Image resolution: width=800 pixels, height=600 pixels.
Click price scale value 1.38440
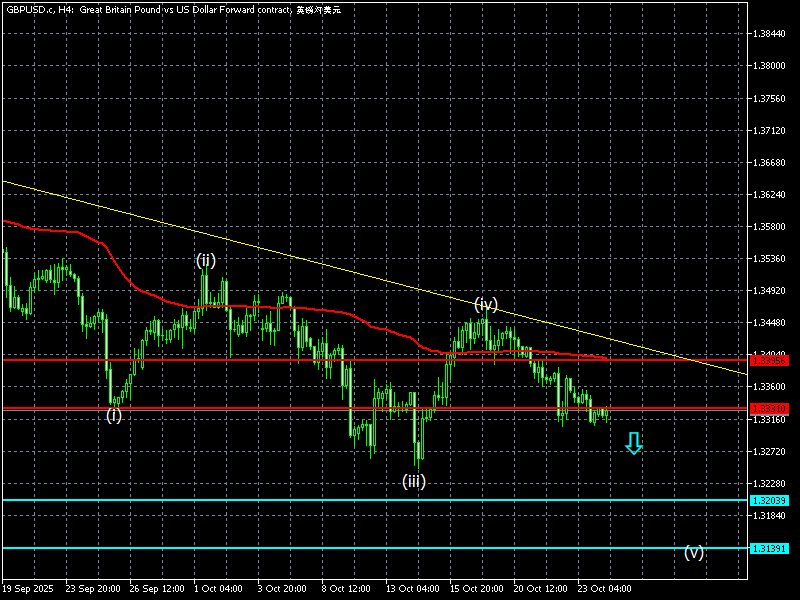pos(769,34)
